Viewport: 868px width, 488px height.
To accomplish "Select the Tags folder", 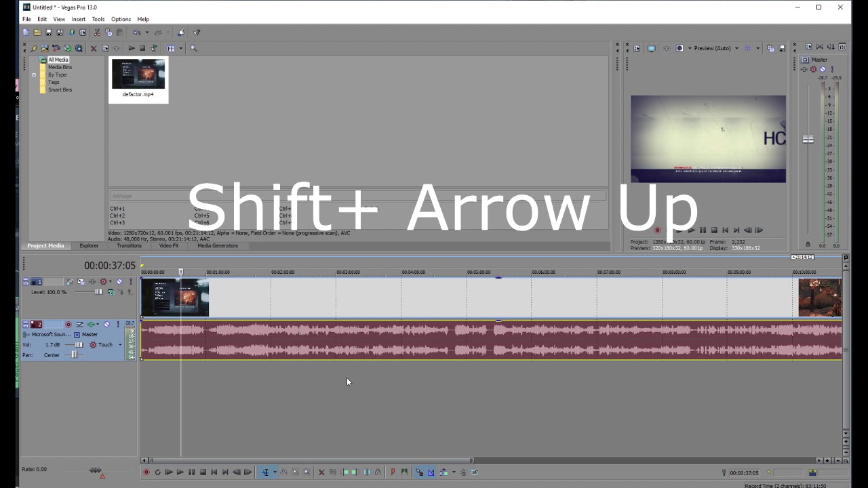I will [54, 82].
